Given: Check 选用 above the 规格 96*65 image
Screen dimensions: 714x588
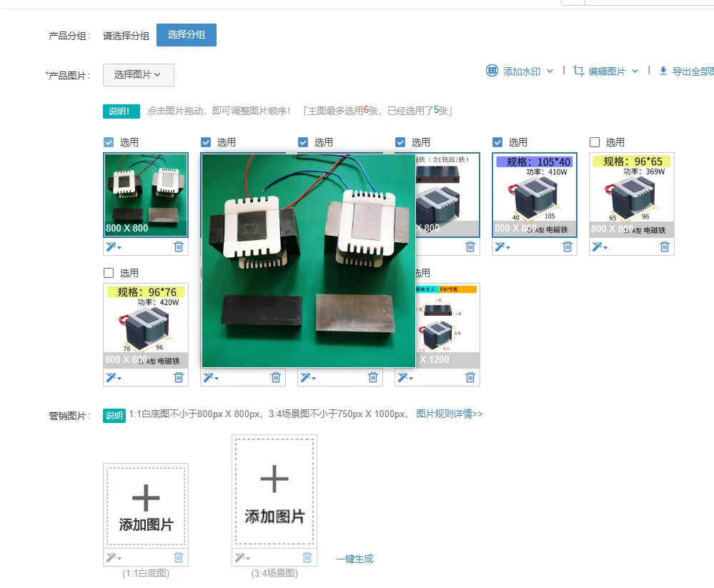Looking at the screenshot, I should point(594,142).
